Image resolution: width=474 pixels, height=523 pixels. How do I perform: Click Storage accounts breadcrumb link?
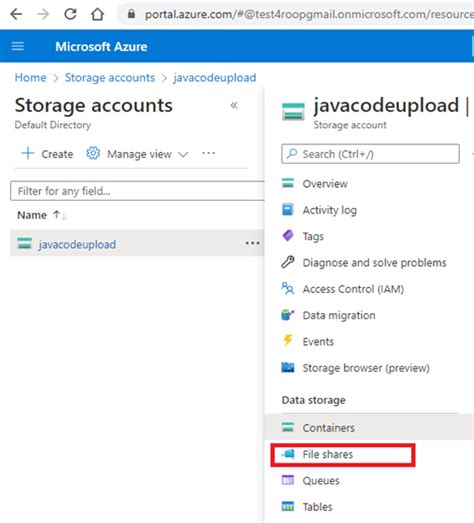(110, 77)
